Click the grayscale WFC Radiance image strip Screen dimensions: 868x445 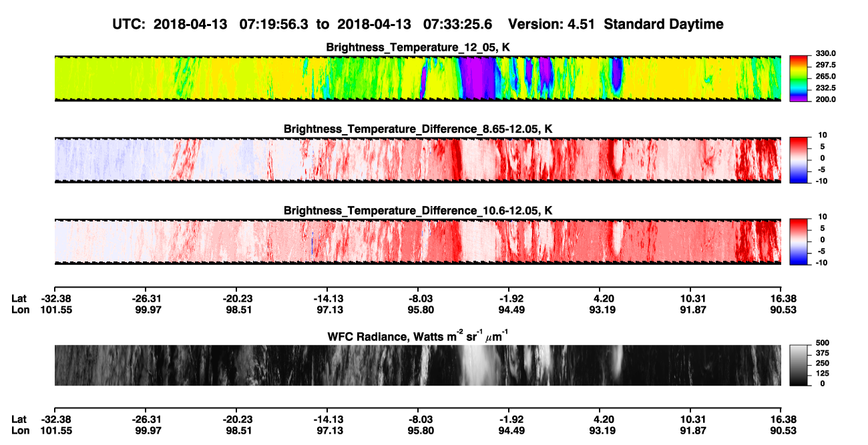click(418, 365)
